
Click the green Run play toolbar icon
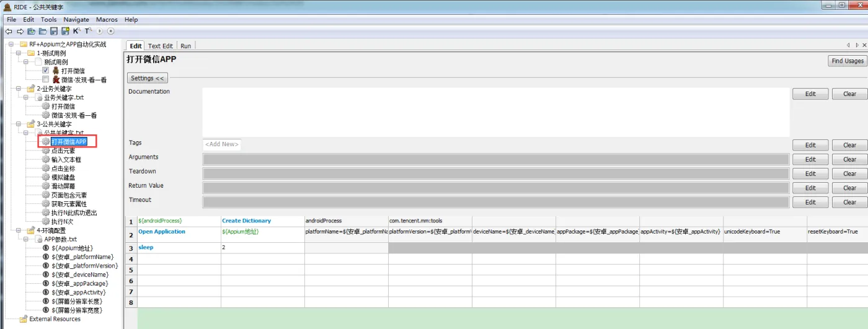coord(100,31)
